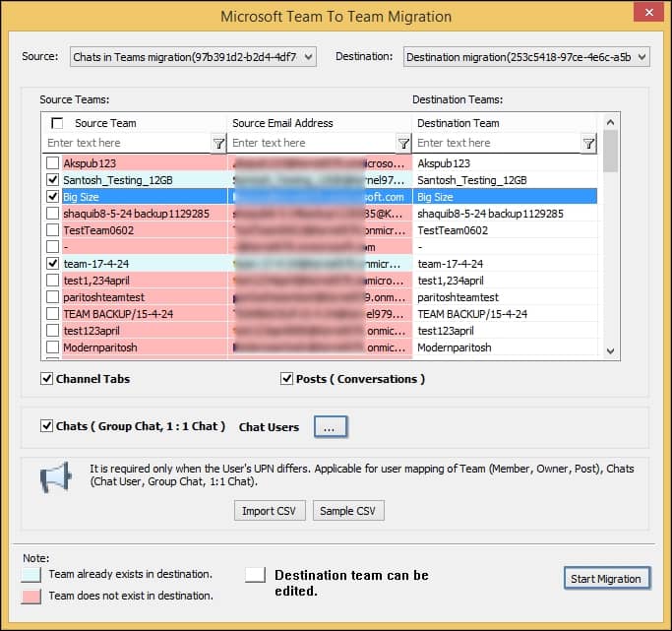Select destination team cell TestTeam0602

pyautogui.click(x=505, y=229)
